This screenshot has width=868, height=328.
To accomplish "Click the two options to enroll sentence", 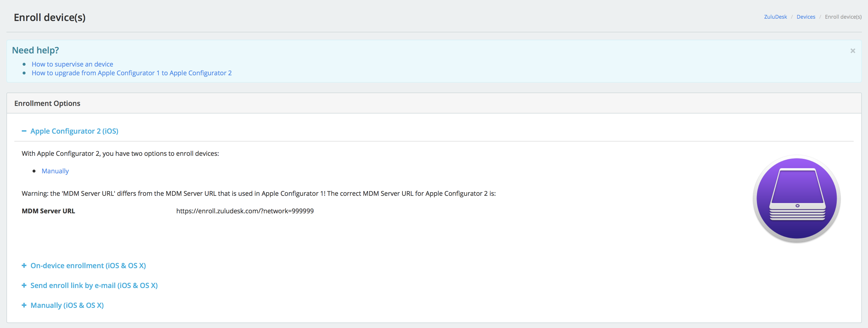I will point(120,153).
